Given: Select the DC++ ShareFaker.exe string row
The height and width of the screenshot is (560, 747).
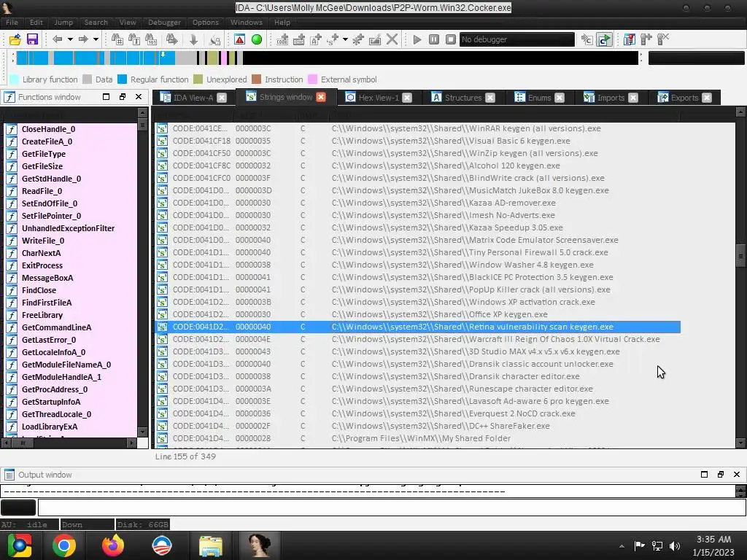Looking at the screenshot, I should click(x=418, y=426).
